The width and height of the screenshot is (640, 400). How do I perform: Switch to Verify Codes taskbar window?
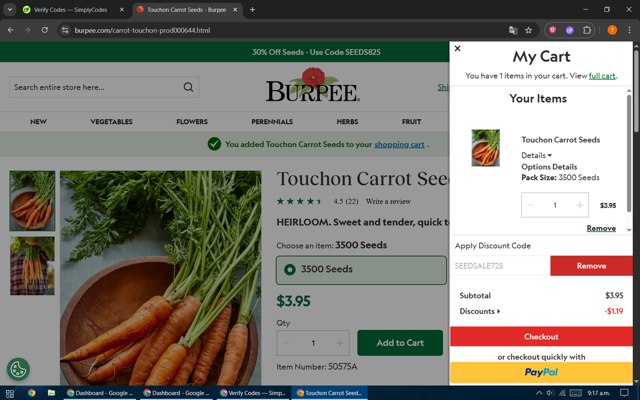[253, 393]
